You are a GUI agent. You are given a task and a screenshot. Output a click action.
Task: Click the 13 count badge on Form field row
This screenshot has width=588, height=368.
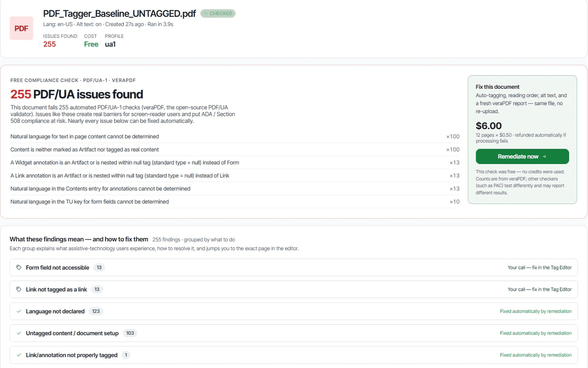(x=99, y=268)
